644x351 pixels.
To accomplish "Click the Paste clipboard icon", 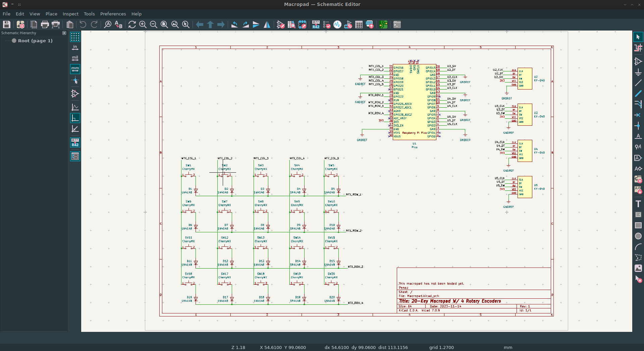I will pos(70,24).
